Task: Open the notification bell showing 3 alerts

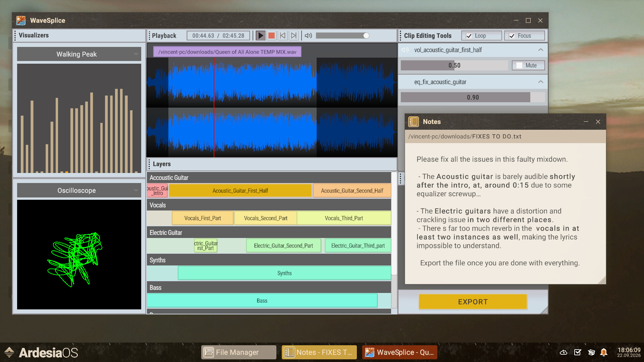Action: [604, 352]
